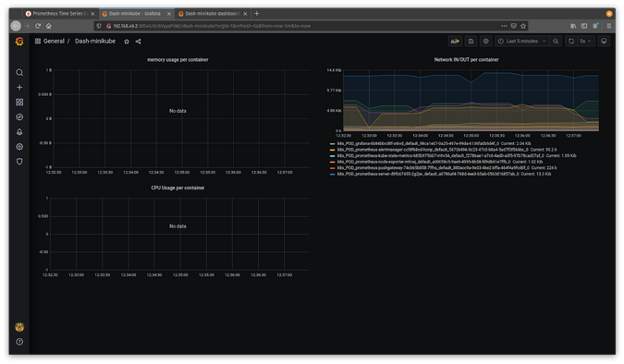Open the Explore compass icon
This screenshot has height=364, width=624.
(19, 117)
